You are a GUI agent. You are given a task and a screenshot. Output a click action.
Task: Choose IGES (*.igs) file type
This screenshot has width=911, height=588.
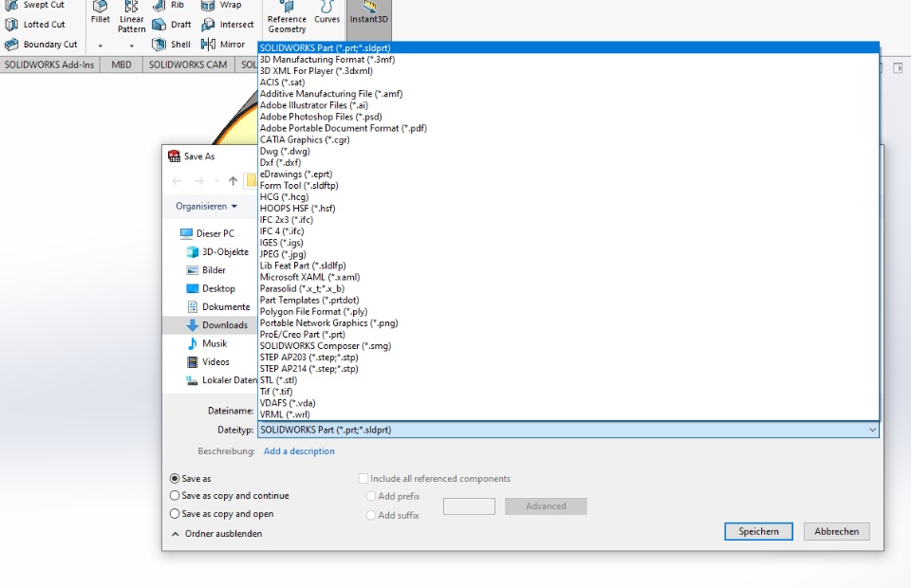click(x=568, y=243)
